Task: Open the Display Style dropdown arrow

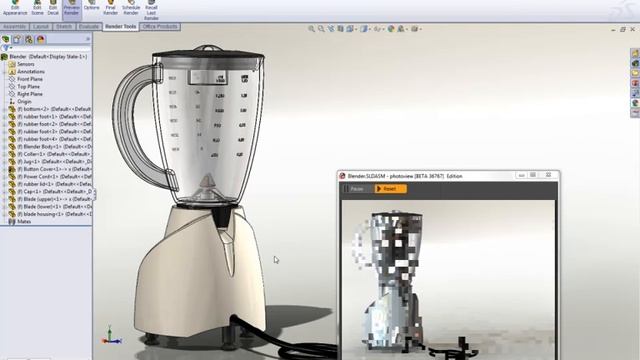Action: pyautogui.click(x=369, y=29)
